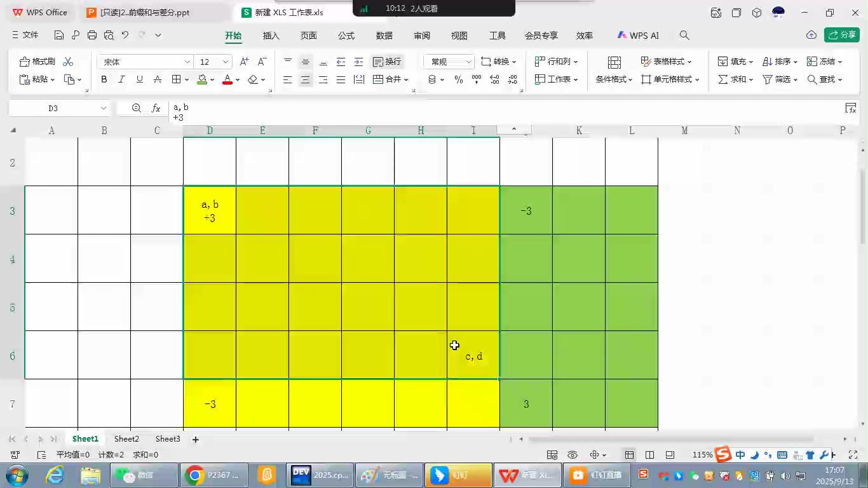
Task: Toggle Bold formatting
Action: [x=104, y=79]
